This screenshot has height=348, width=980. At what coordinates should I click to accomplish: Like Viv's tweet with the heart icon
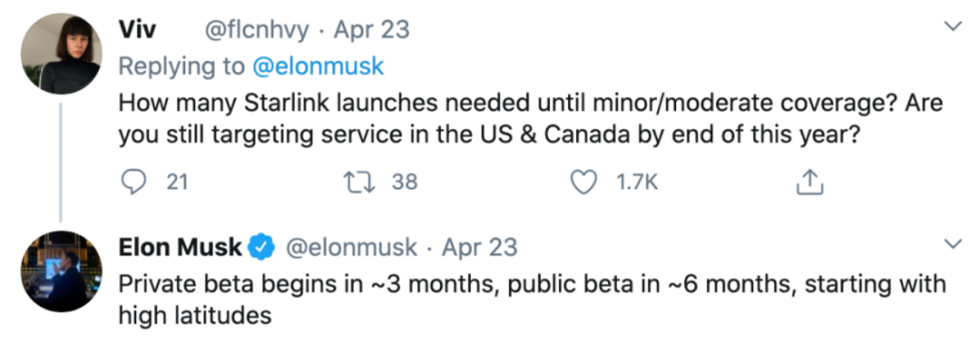tap(584, 182)
